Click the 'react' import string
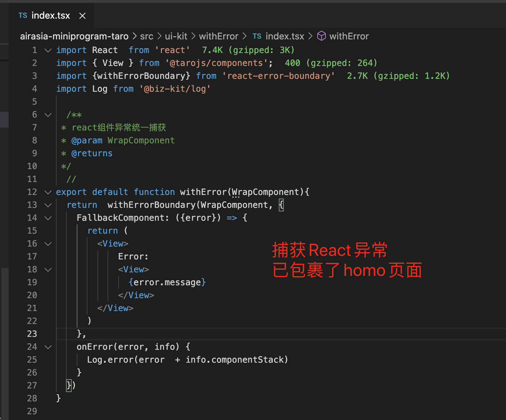The width and height of the screenshot is (506, 420). click(x=172, y=50)
